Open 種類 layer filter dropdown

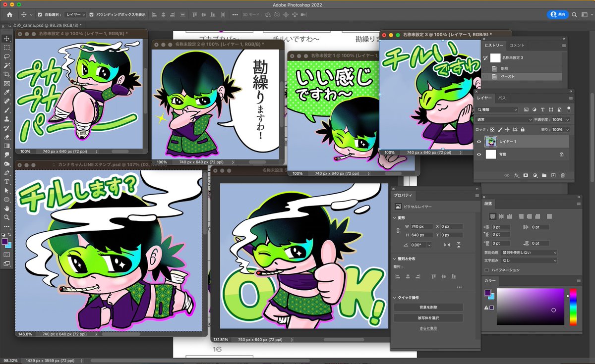click(x=497, y=109)
